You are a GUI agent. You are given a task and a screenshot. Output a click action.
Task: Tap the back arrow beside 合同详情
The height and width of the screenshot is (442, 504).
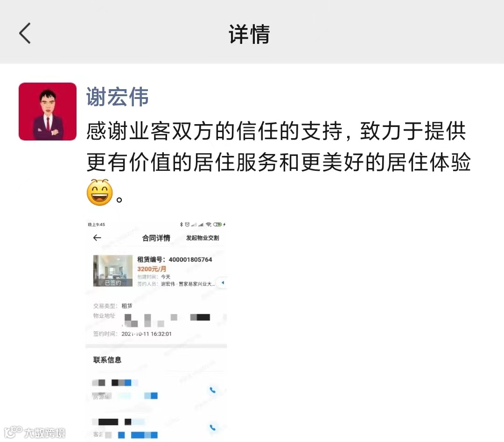pos(97,238)
